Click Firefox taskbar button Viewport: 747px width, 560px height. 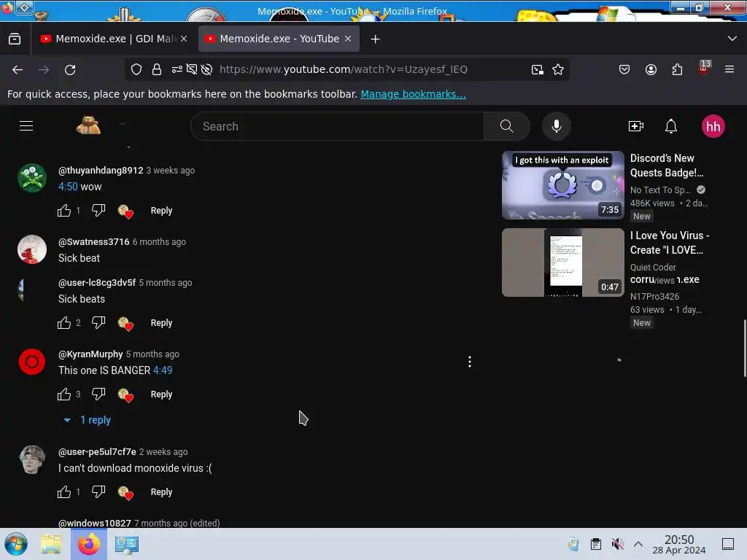tap(89, 544)
